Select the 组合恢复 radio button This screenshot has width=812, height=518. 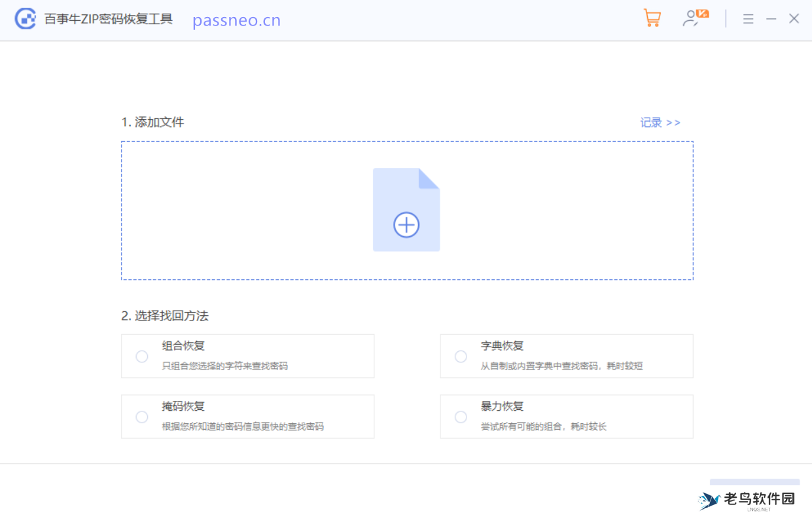point(141,356)
